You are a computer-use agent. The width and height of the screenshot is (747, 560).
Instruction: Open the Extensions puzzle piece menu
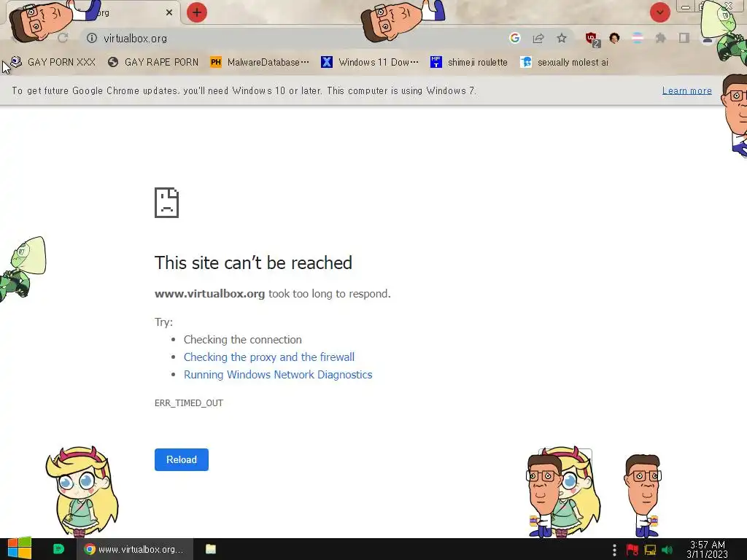[x=660, y=38]
